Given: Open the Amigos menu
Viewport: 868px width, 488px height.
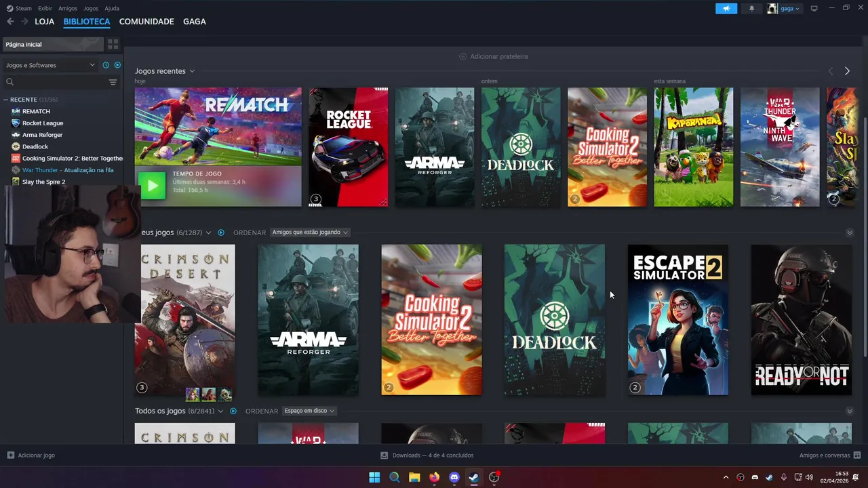Looking at the screenshot, I should click(x=68, y=8).
